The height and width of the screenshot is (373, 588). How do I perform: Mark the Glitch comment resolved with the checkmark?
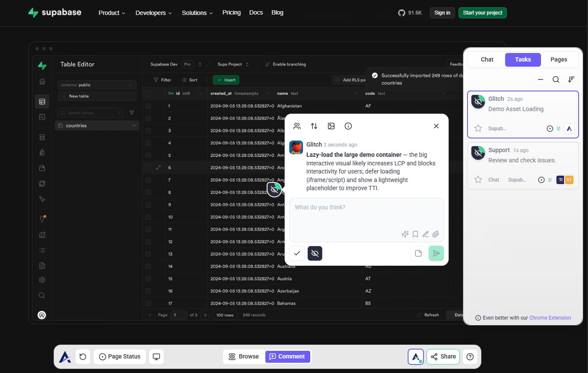click(297, 253)
